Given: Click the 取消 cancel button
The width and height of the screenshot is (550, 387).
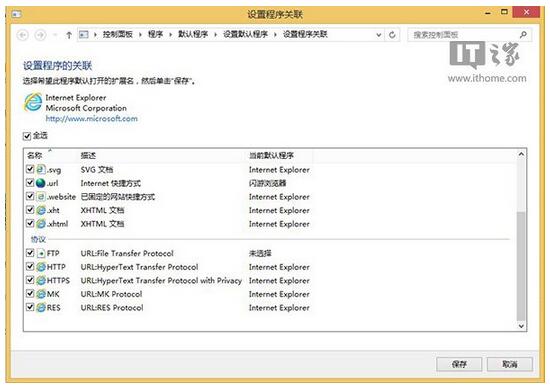Looking at the screenshot, I should click(510, 364).
